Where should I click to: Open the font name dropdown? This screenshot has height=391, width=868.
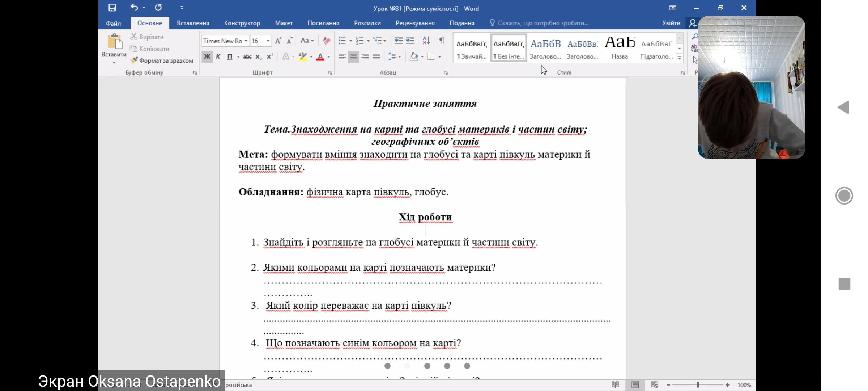click(246, 41)
